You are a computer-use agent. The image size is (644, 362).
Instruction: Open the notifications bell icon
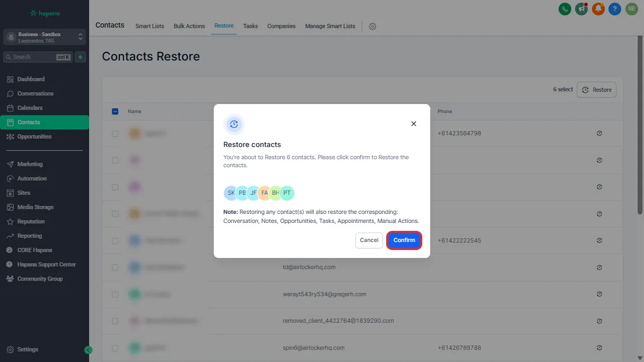click(598, 9)
